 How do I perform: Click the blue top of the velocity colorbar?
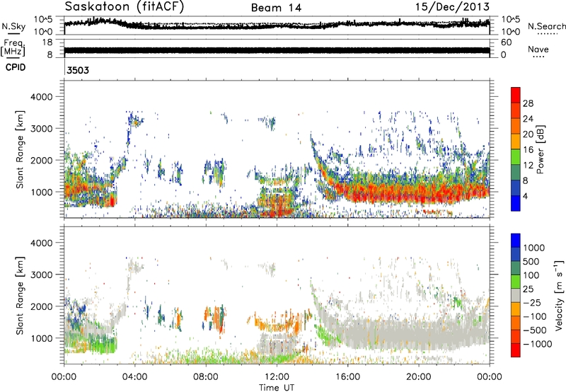click(x=516, y=241)
